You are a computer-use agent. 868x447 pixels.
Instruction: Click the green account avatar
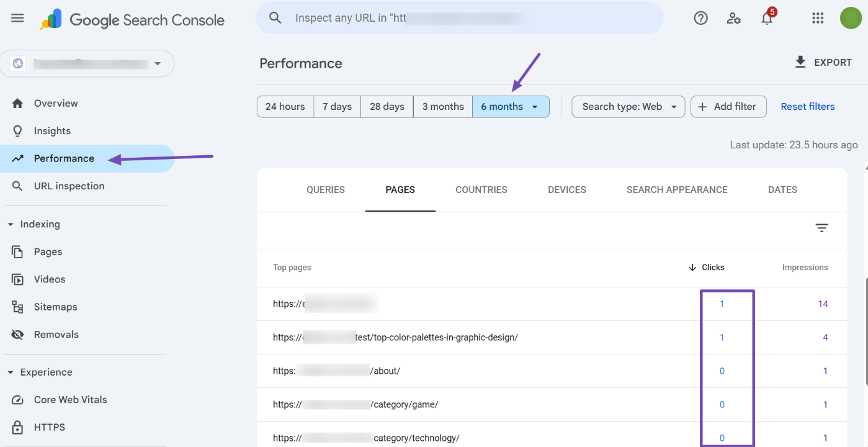coord(851,18)
